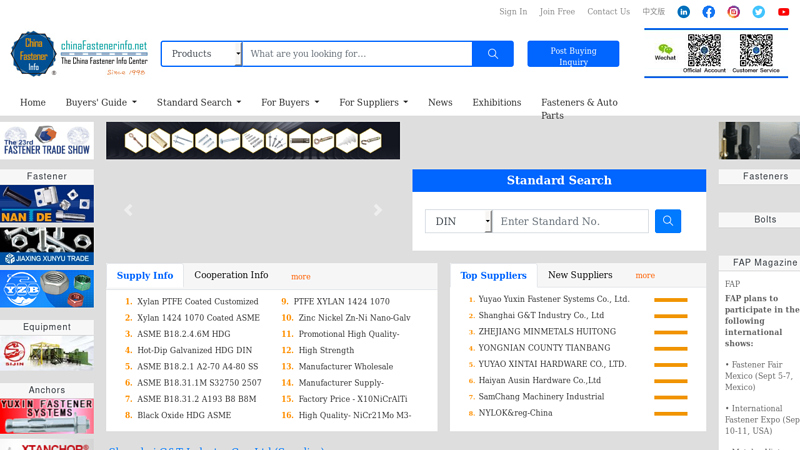Viewport: 800px width, 450px height.
Task: Open the FAP Magazine section heading
Action: 765,263
